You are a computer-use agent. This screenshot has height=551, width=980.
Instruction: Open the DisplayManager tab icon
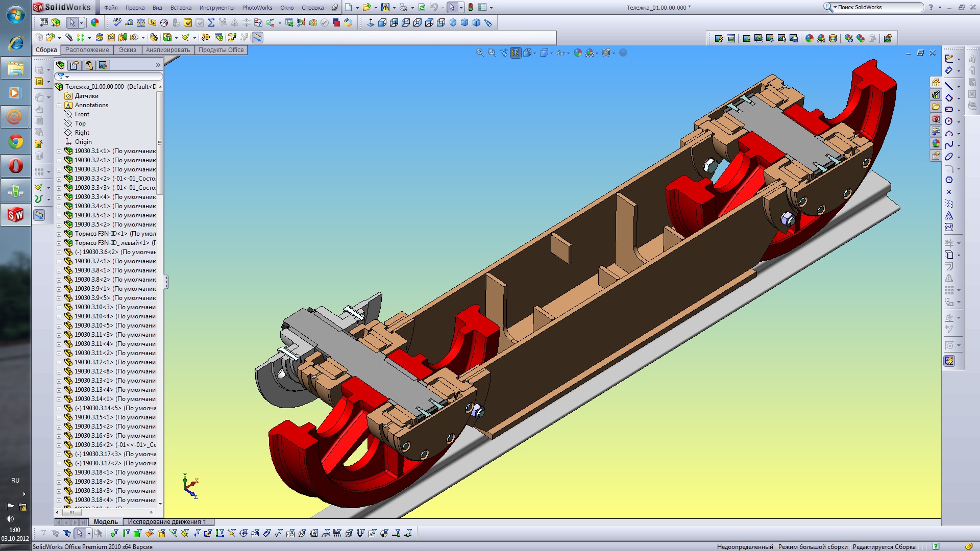pos(103,65)
